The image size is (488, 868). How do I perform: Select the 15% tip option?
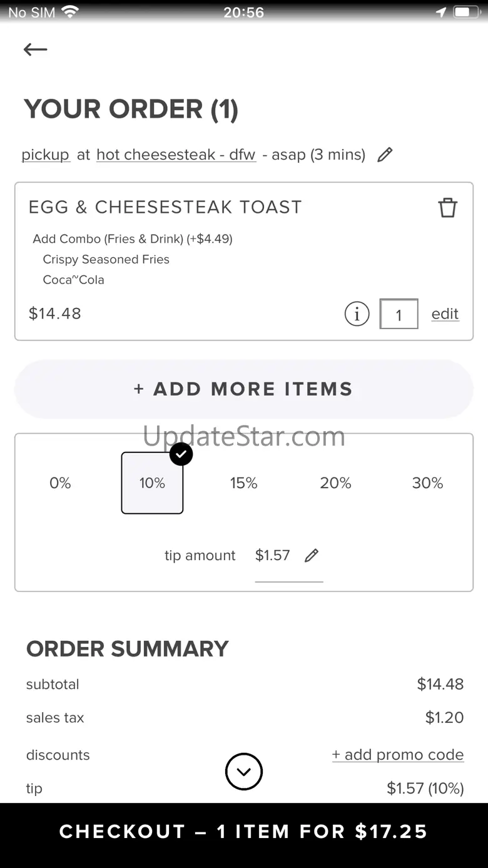[243, 483]
